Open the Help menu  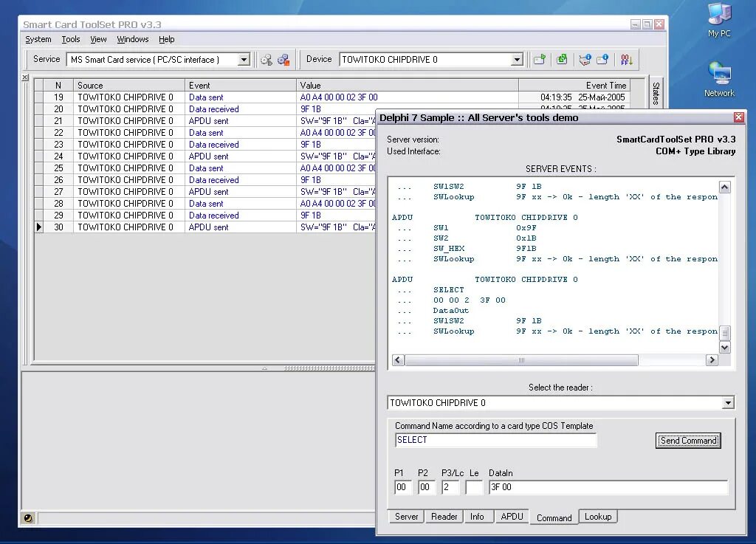[x=167, y=40]
